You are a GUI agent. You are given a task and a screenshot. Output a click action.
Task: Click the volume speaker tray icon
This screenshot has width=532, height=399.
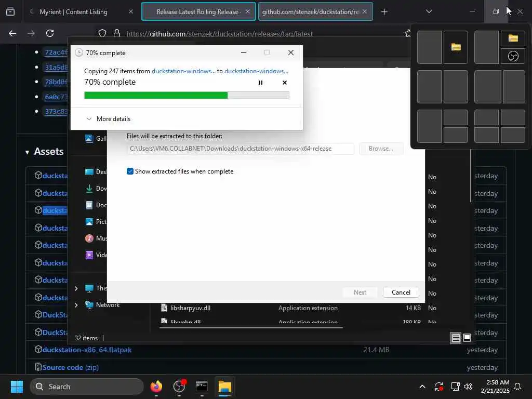[x=468, y=387]
